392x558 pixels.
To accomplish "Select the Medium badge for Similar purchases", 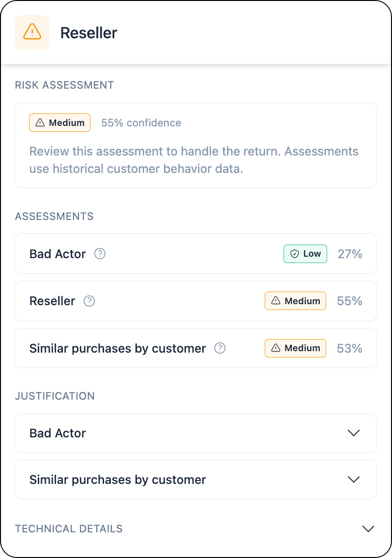I will [x=295, y=348].
